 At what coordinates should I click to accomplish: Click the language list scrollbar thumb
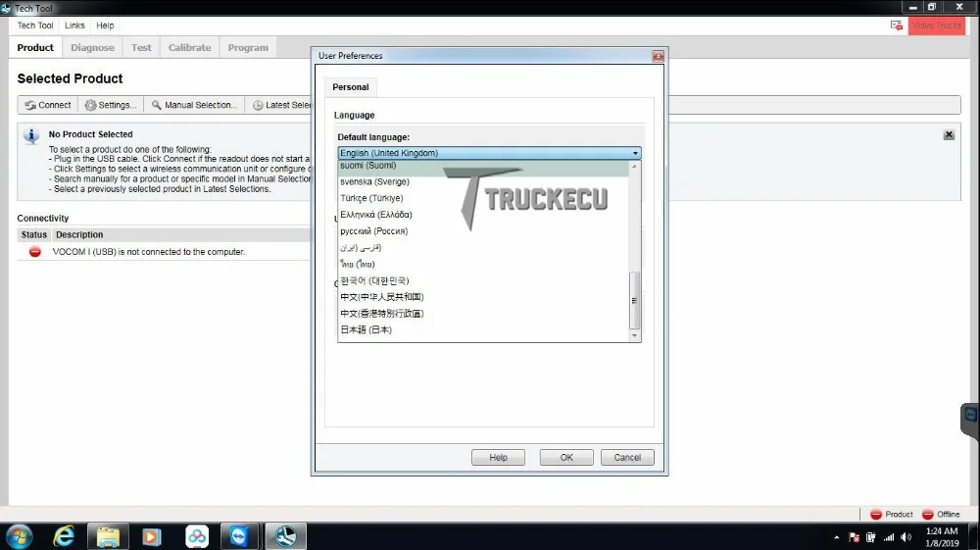click(634, 300)
